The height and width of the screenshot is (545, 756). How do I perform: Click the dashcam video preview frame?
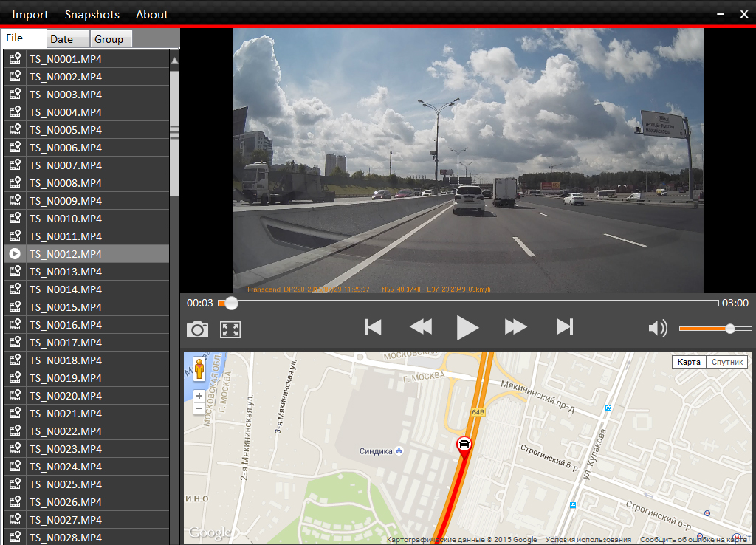pos(467,160)
